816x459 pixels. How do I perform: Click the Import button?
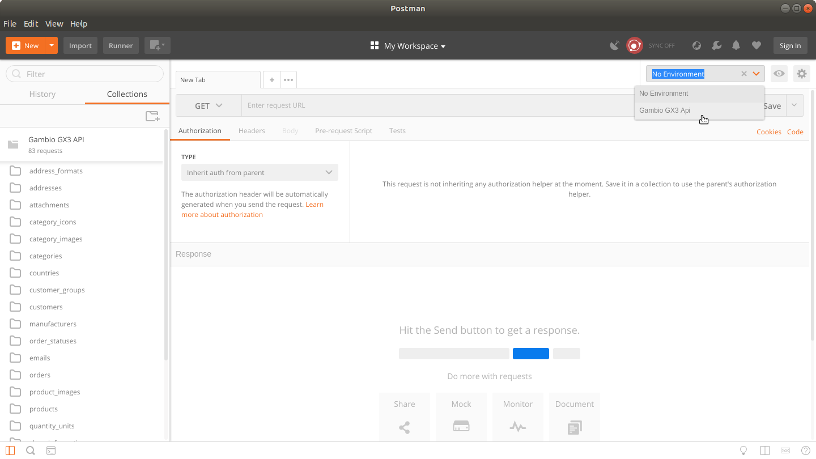pyautogui.click(x=81, y=45)
